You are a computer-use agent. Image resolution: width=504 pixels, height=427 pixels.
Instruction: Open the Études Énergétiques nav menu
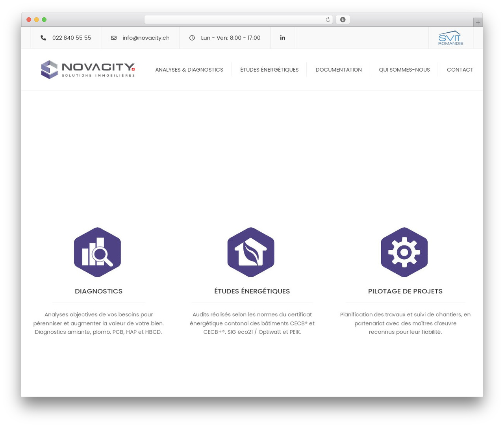click(x=269, y=70)
